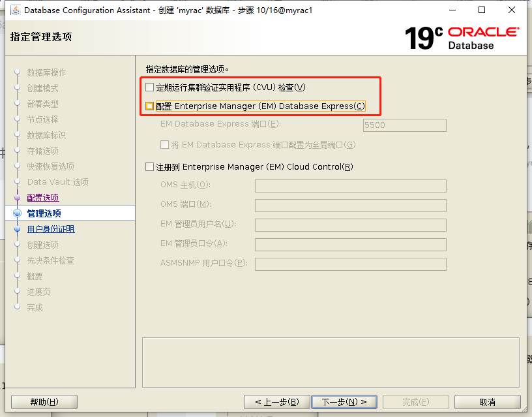Click the OMS 端口 input field

tap(351, 206)
